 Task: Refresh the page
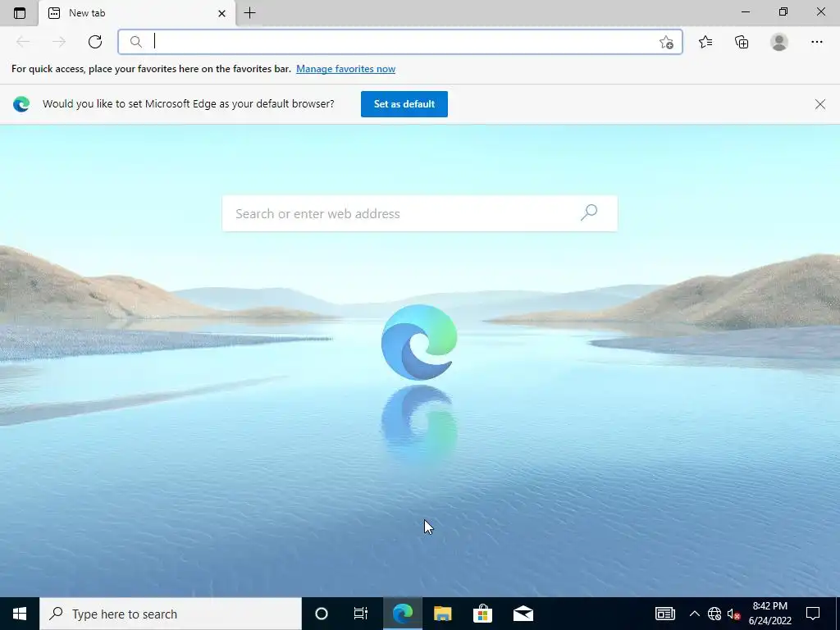pyautogui.click(x=95, y=42)
